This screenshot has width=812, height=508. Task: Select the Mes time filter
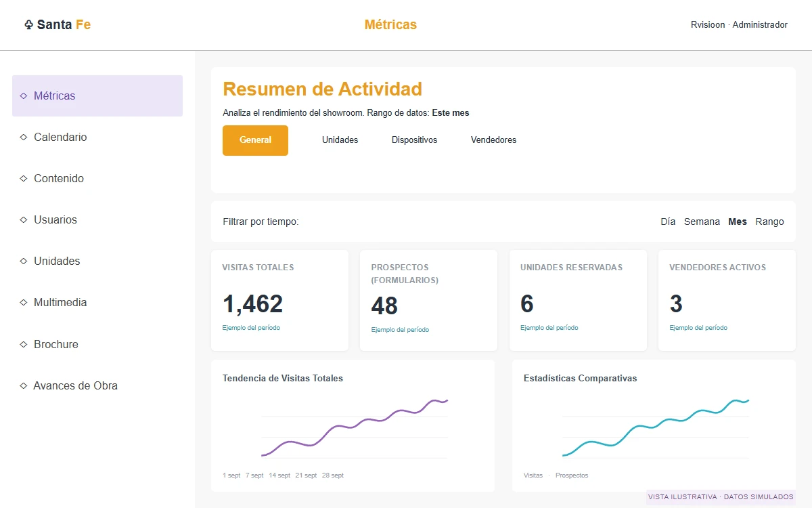(738, 221)
